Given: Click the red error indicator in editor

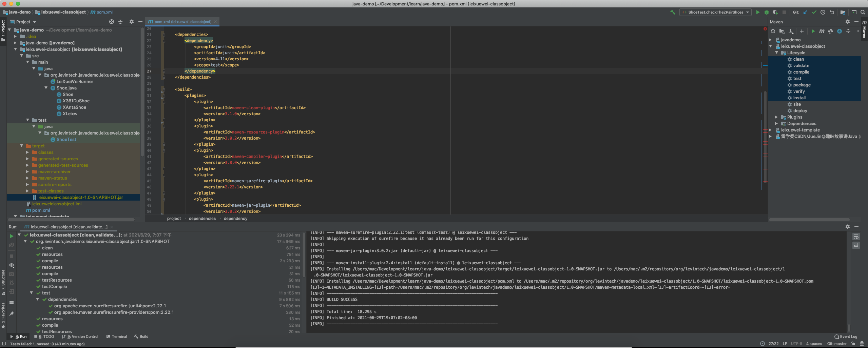Looking at the screenshot, I should tap(765, 29).
